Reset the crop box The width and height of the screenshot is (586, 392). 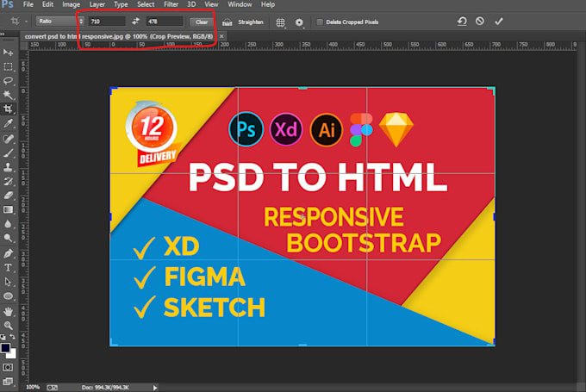[462, 22]
